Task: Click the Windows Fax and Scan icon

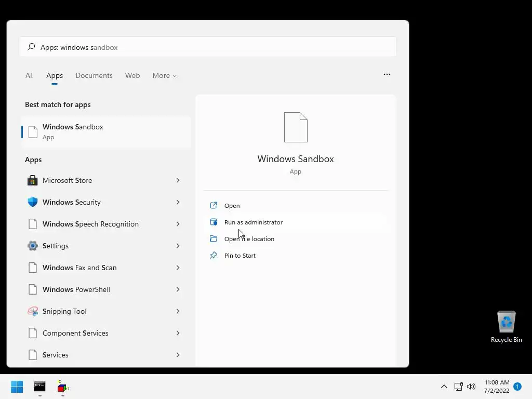Action: 33,268
